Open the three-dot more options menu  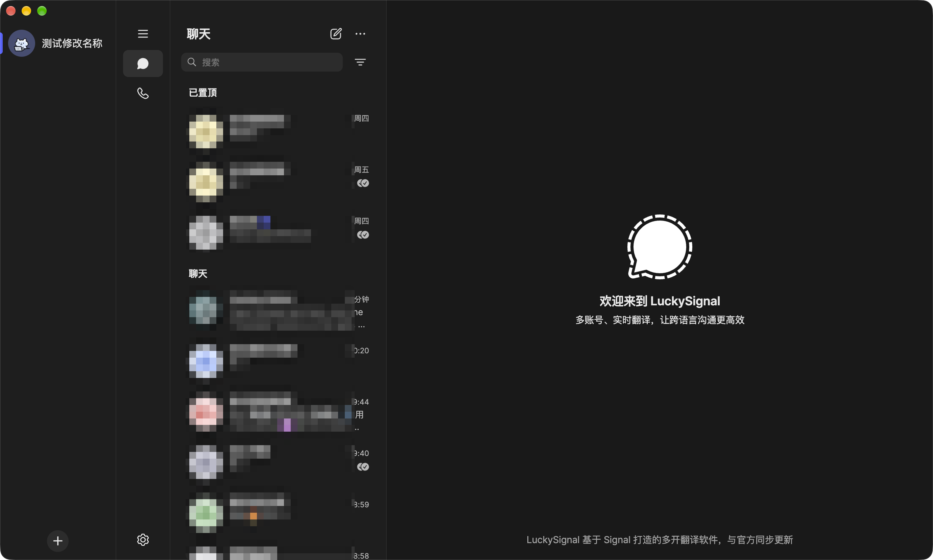(x=360, y=34)
